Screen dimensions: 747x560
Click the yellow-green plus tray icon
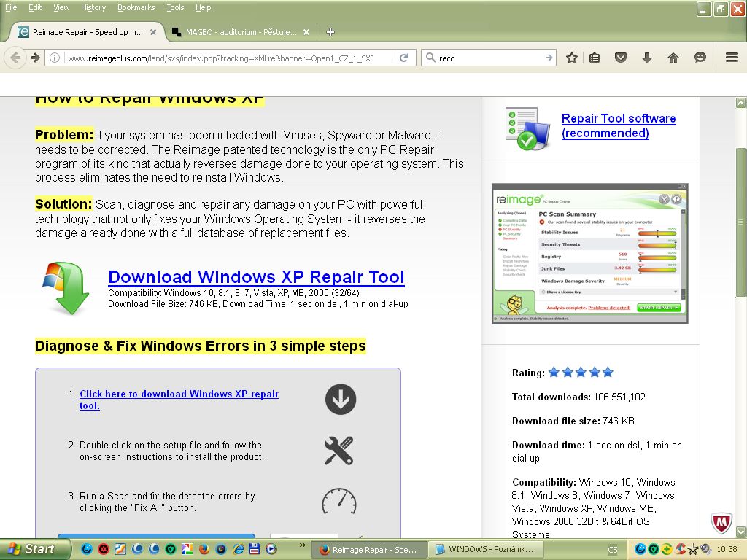click(x=667, y=549)
